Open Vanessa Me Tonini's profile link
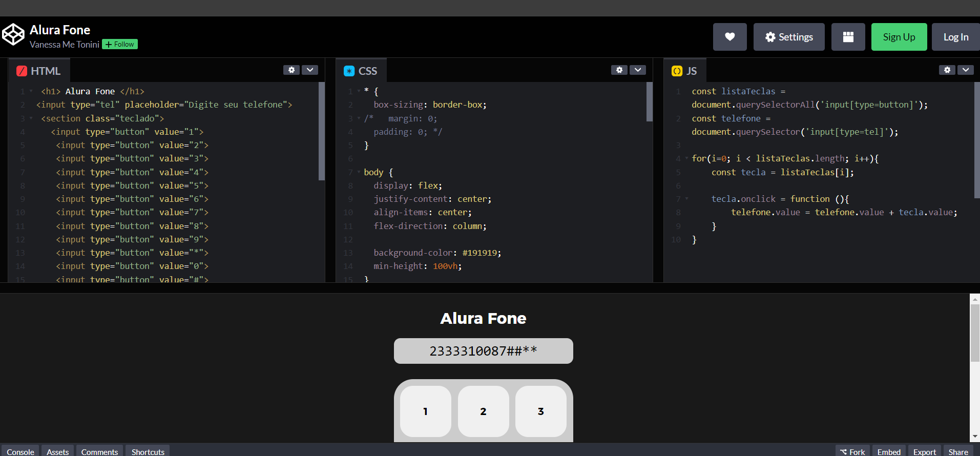Screen dimensions: 980x456 point(65,45)
